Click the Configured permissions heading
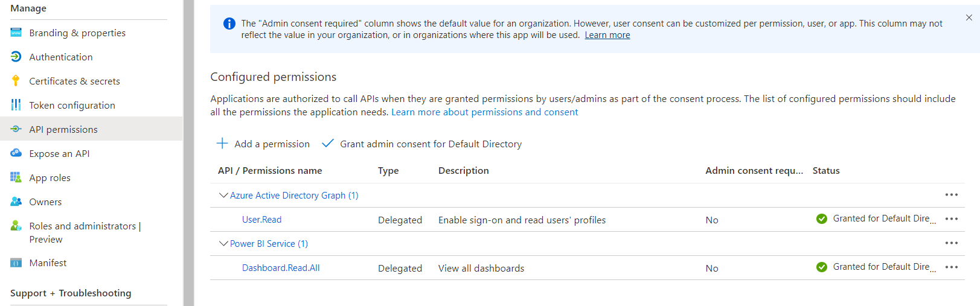Image resolution: width=980 pixels, height=306 pixels. [273, 77]
